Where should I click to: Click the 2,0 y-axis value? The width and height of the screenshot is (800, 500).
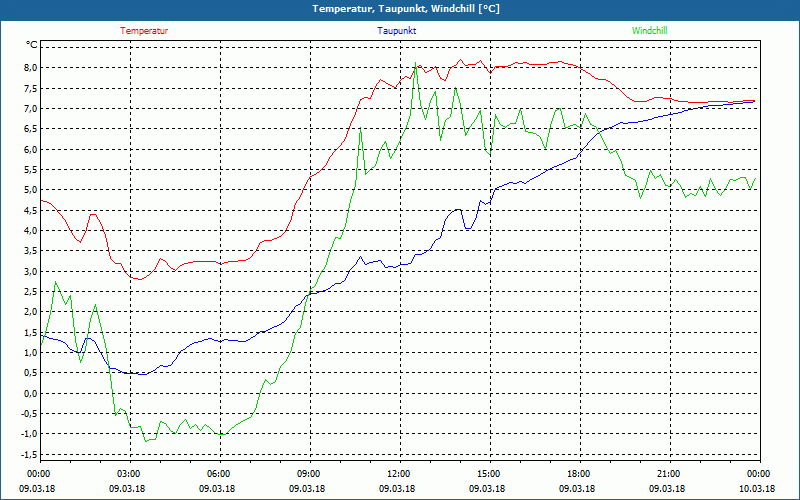pos(31,312)
